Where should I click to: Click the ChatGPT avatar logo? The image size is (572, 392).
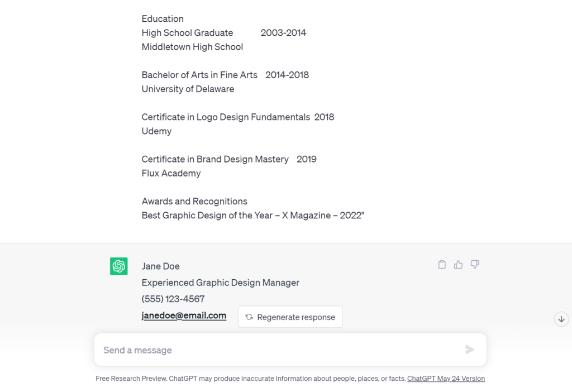pos(119,266)
